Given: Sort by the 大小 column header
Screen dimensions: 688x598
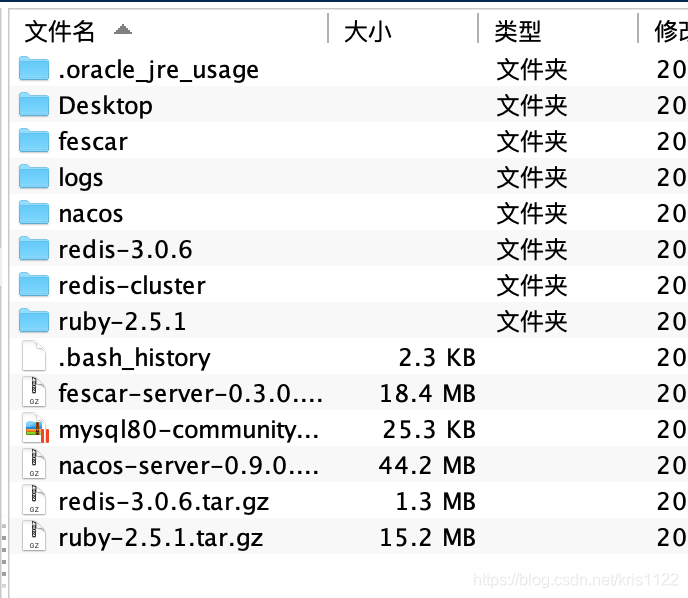Looking at the screenshot, I should [368, 32].
